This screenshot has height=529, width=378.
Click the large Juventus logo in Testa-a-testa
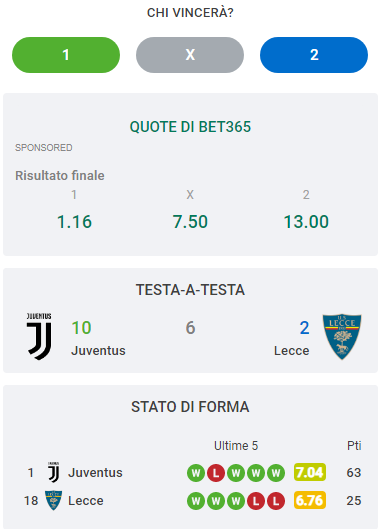39,336
